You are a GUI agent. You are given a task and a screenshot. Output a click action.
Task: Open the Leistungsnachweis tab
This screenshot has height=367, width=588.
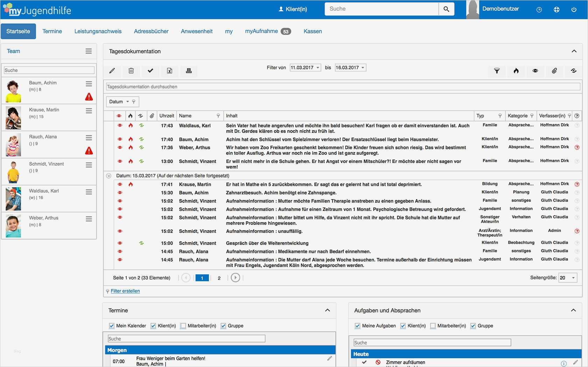pyautogui.click(x=98, y=31)
